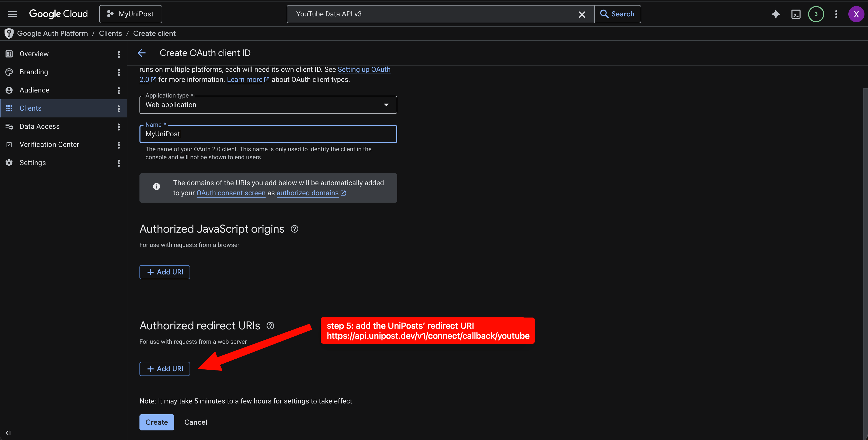This screenshot has width=868, height=440.
Task: Open Settings in the sidebar
Action: 32,163
